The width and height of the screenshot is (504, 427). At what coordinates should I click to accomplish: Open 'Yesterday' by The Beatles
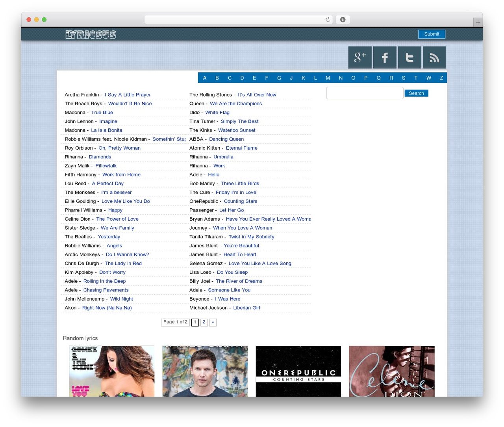point(109,237)
